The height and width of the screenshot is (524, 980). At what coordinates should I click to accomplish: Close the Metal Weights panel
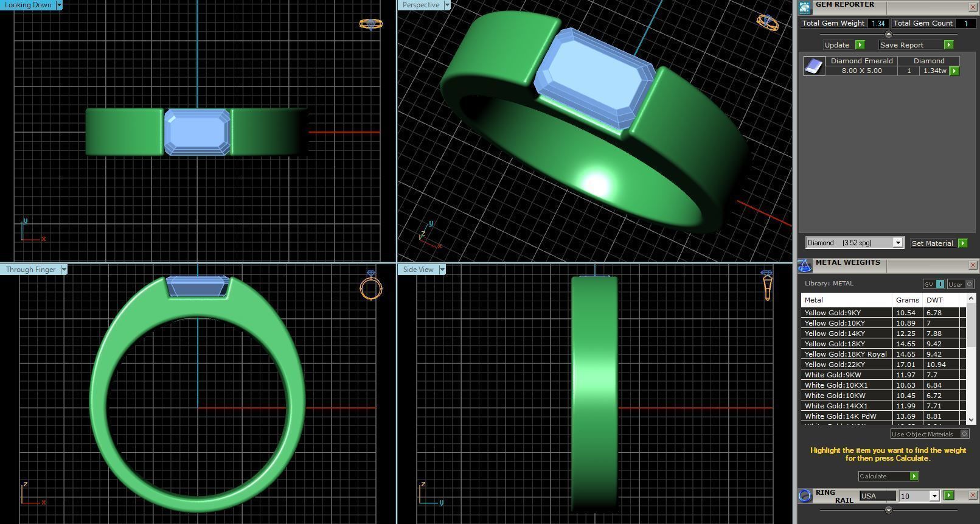(973, 265)
